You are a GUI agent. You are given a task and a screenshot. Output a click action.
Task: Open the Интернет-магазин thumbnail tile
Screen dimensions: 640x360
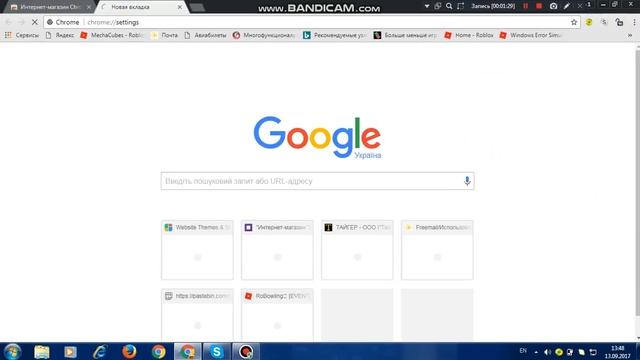(277, 250)
